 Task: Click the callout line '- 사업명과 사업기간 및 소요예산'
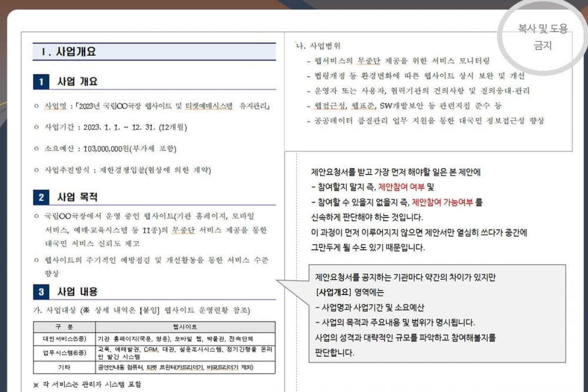370,308
